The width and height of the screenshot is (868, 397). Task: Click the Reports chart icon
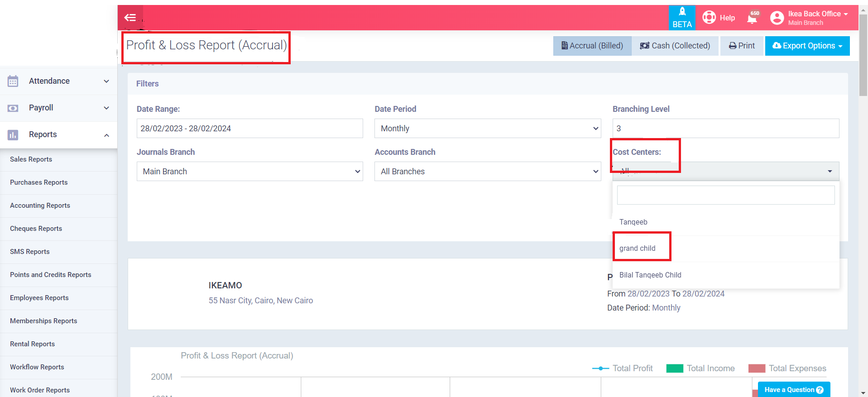click(13, 135)
